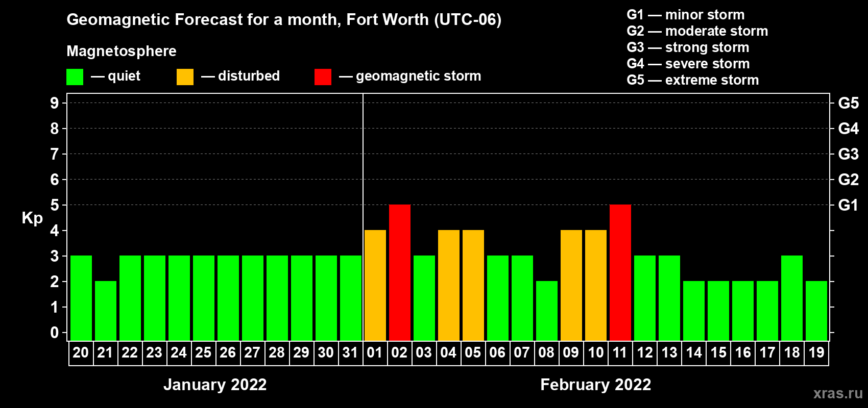
Task: Click the green bar for January 21
Action: point(106,311)
